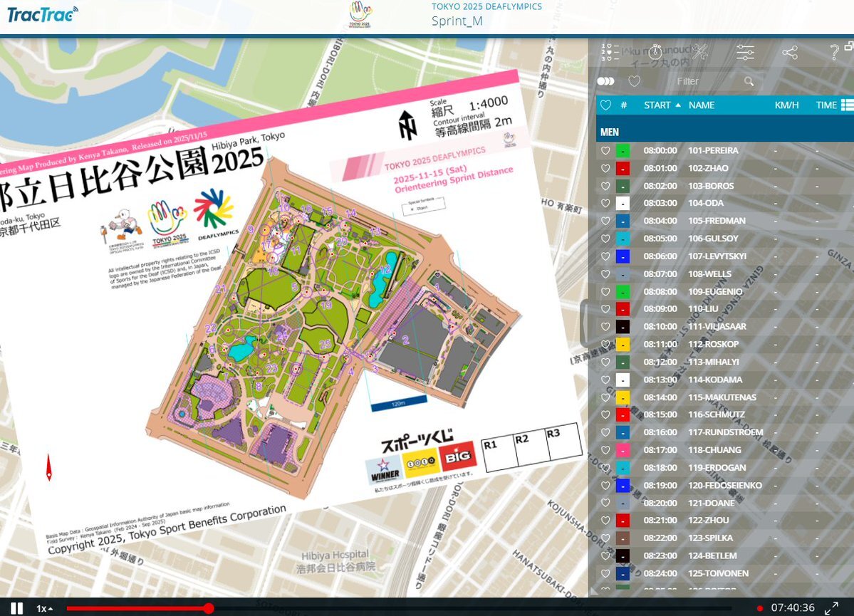Toggle favorite heart for 101-PEREIRA

coord(605,151)
